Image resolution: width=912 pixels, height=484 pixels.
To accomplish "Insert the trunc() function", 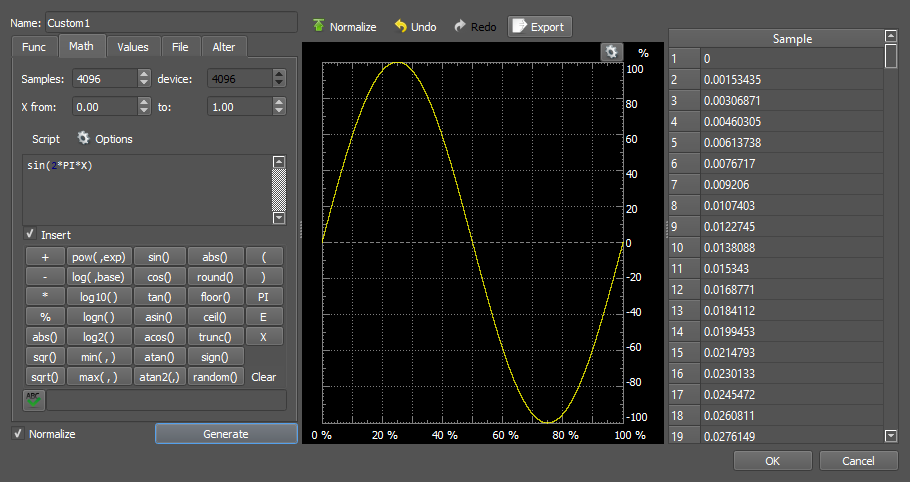I will coord(215,337).
